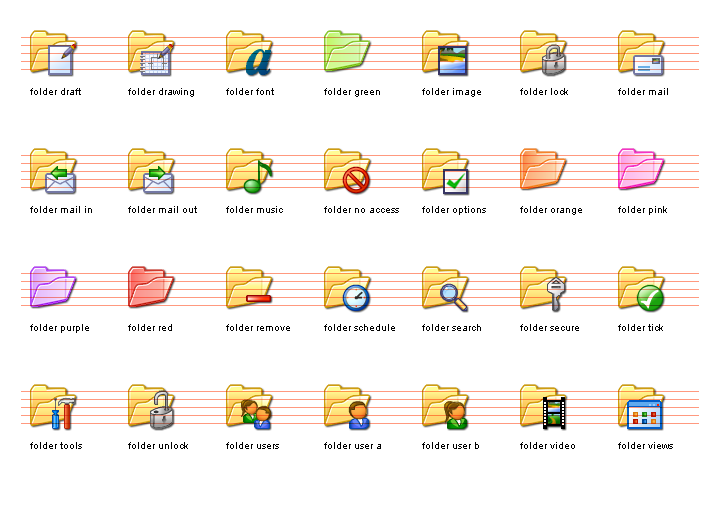Click the folder no access icon
Viewport: 720px width, 515px height.
pyautogui.click(x=347, y=171)
